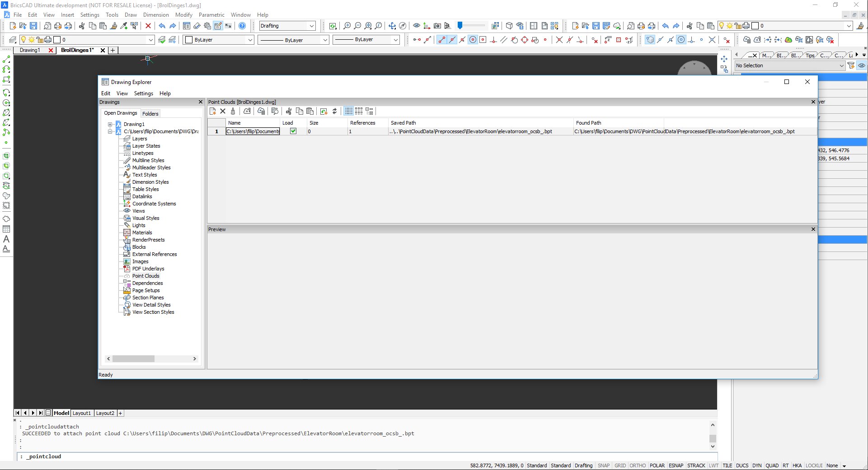
Task: Click Layers panel icon left of layer dropdown
Action: click(13, 40)
